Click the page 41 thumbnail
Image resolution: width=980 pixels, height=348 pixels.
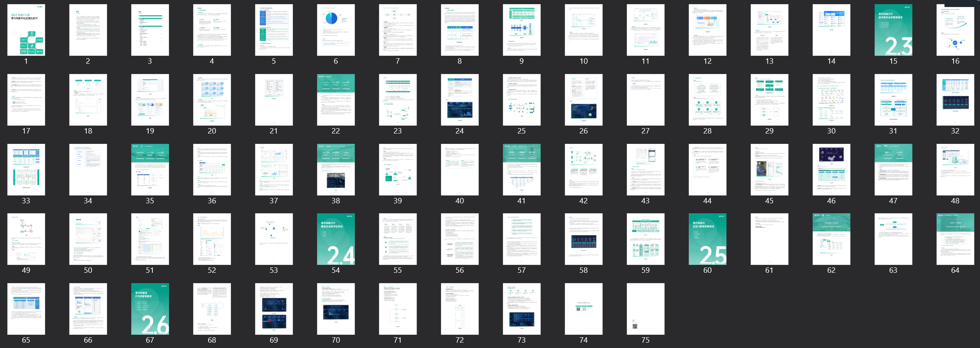click(x=522, y=169)
